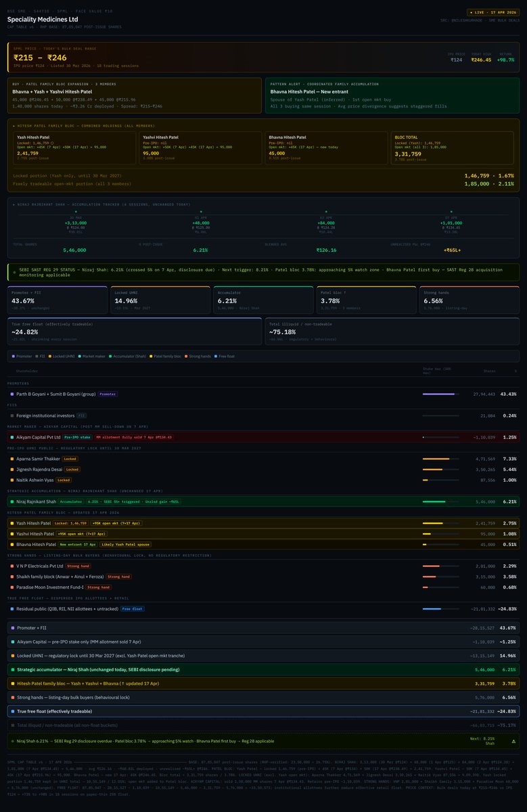
Task: Click the ₹215 – ₹246 bulk deal range
Action: pyautogui.click(x=40, y=58)
